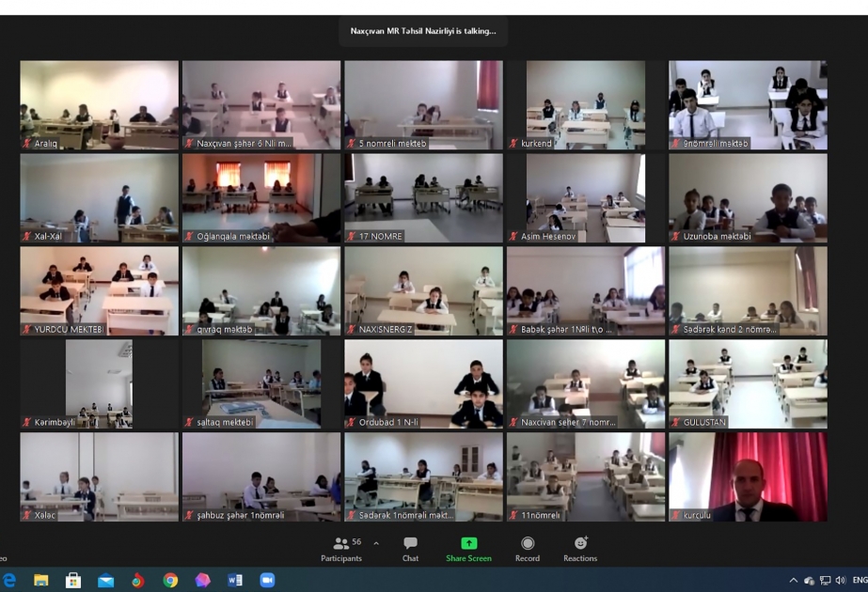Open the Reactions menu

coord(580,550)
